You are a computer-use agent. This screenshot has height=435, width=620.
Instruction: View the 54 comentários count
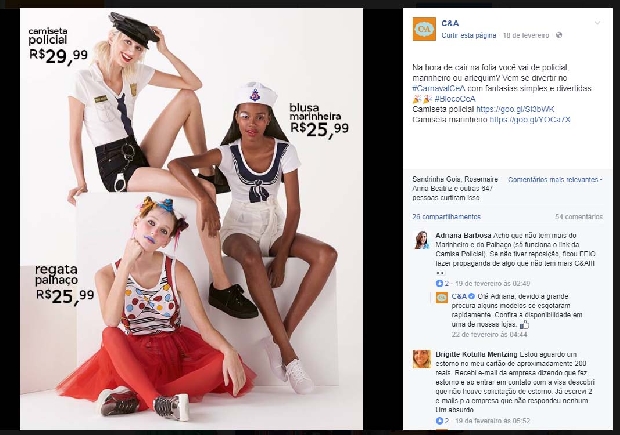point(579,217)
